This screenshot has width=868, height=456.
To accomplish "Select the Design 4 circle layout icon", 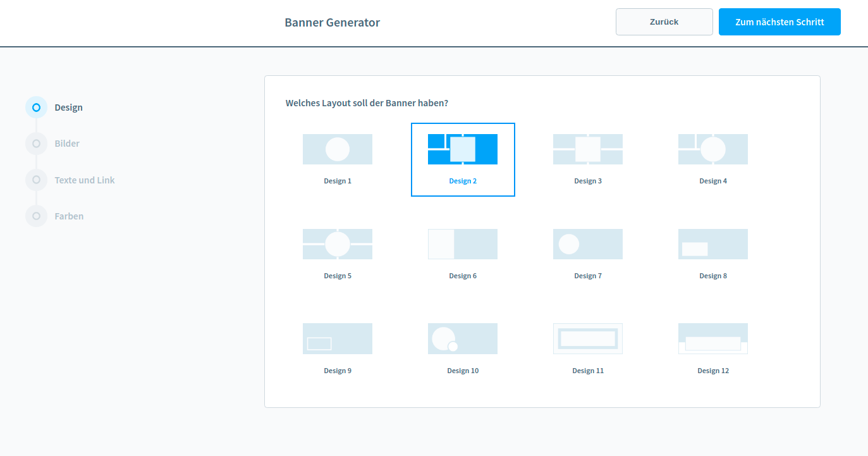I will point(713,149).
